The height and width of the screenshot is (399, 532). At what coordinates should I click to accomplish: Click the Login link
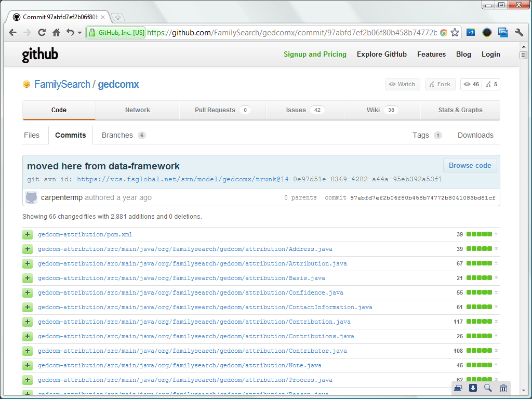point(490,54)
